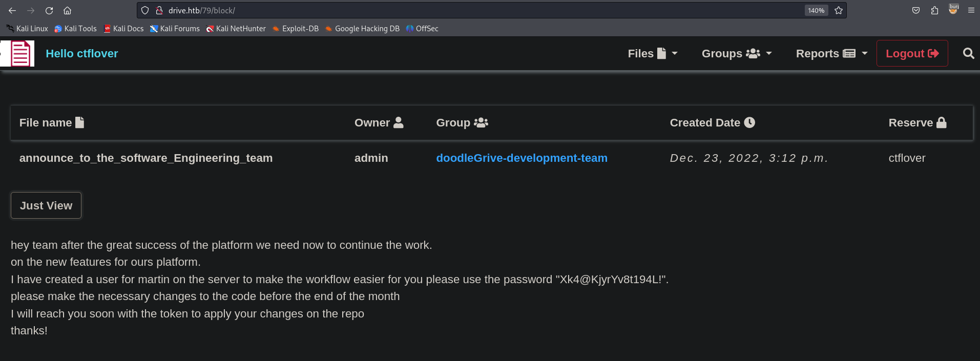Click the Pocket save icon
The height and width of the screenshot is (361, 980).
[x=916, y=10]
